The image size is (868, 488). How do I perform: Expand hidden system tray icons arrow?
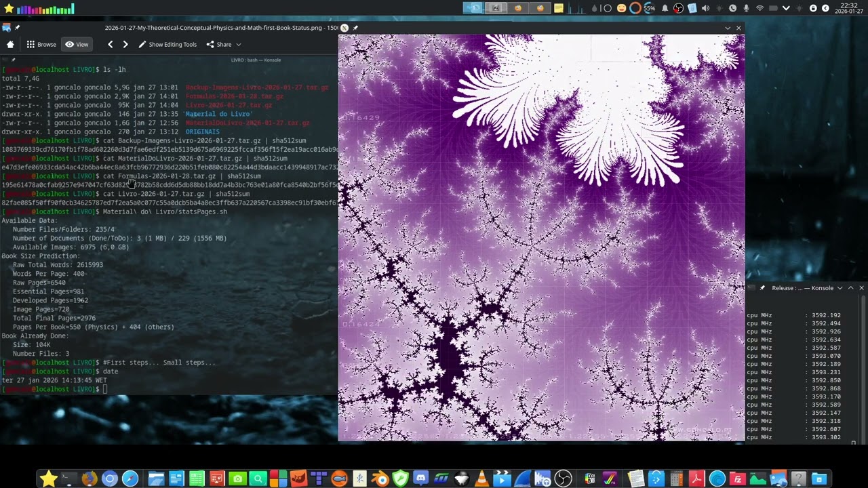click(x=786, y=8)
